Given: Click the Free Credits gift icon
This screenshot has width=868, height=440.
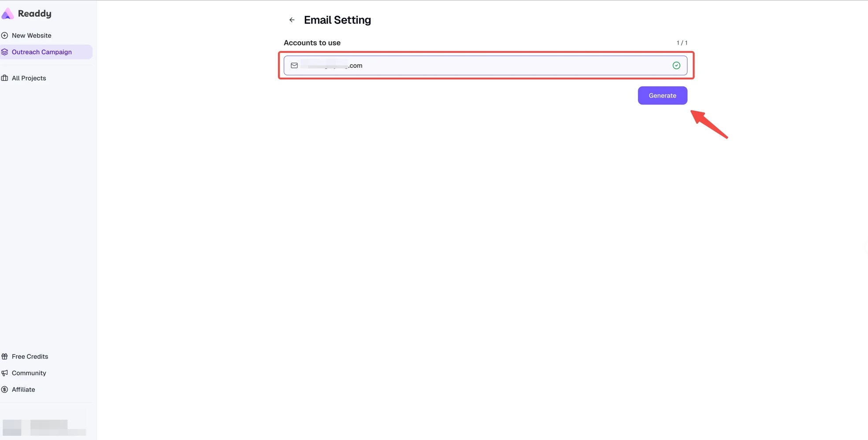Looking at the screenshot, I should coord(5,356).
